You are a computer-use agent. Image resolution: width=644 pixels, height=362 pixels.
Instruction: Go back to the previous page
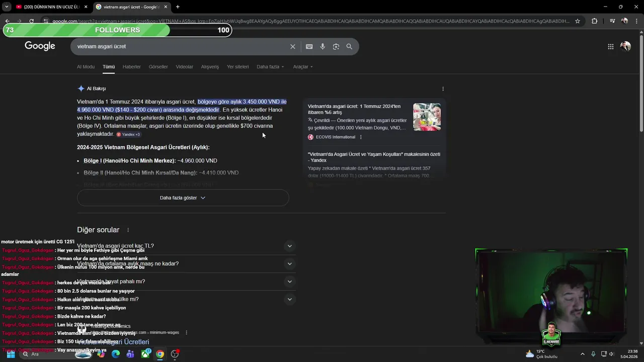(x=7, y=21)
